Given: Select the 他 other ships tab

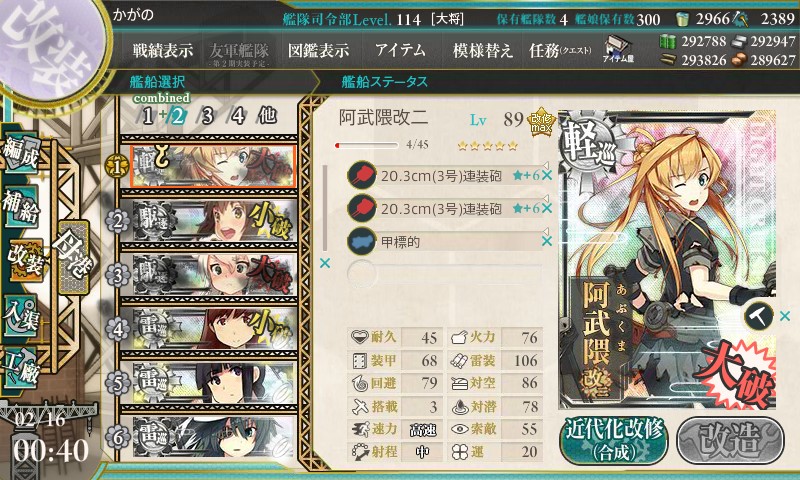Looking at the screenshot, I should (267, 116).
